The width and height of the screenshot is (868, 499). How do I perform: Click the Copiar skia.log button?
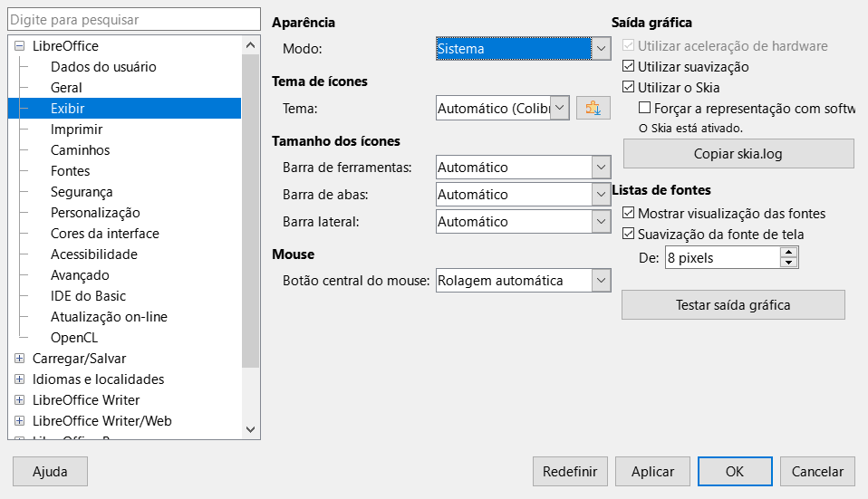(x=738, y=153)
